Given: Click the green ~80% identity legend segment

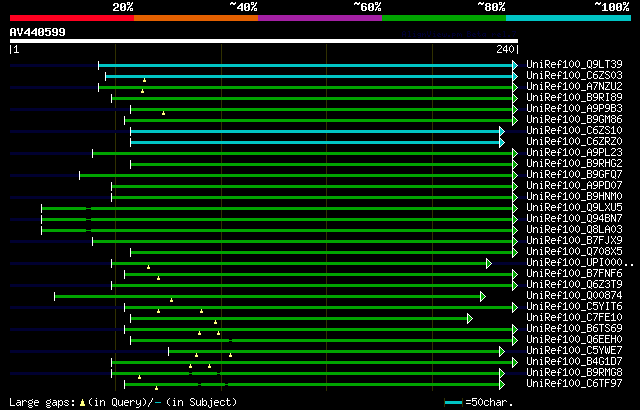Looking at the screenshot, I should [444, 18].
